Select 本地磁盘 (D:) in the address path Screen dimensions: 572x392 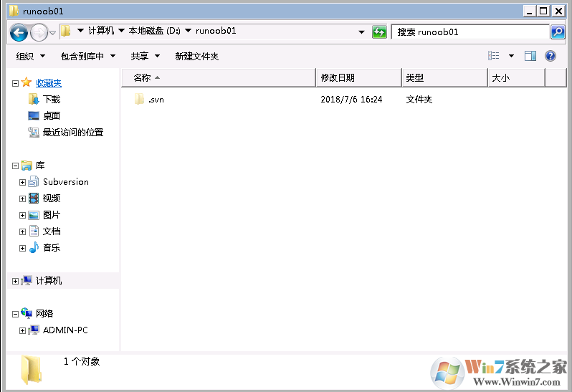click(154, 31)
